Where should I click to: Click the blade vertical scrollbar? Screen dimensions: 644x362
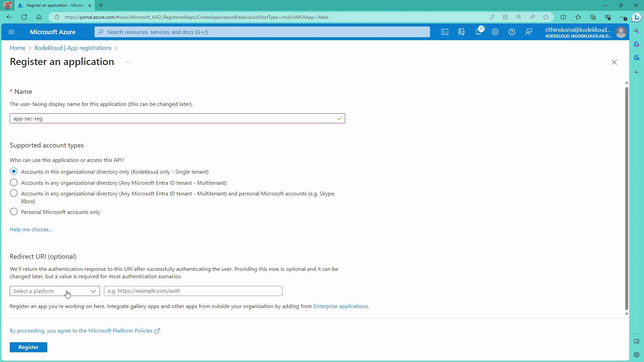627,198
